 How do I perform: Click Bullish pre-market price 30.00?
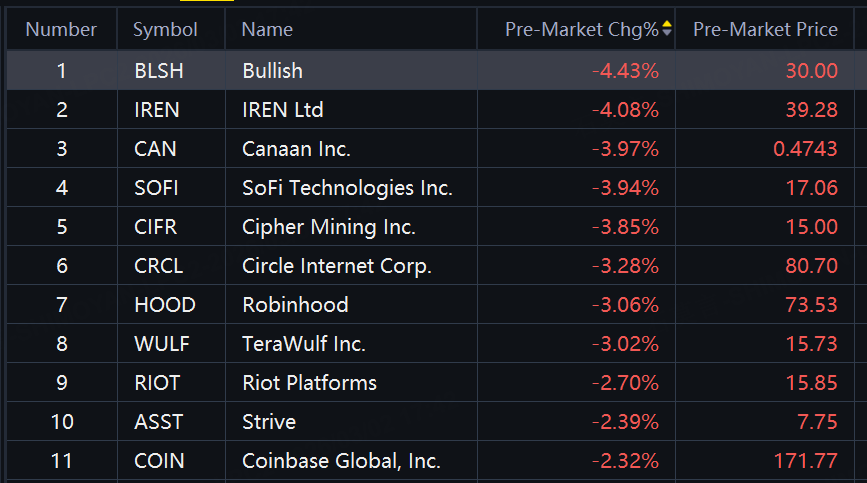[812, 71]
